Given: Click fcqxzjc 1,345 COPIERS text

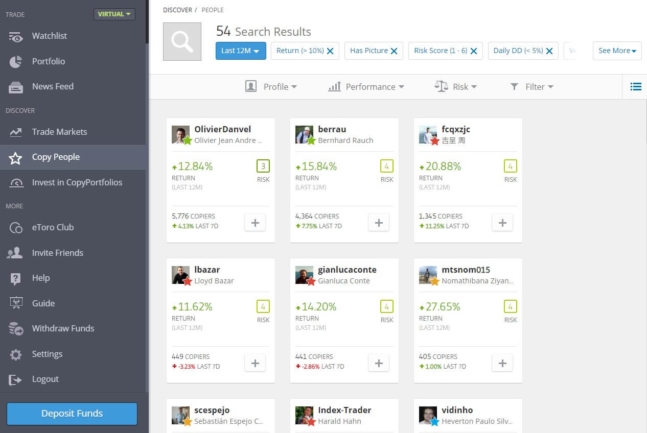Looking at the screenshot, I should (x=441, y=216).
